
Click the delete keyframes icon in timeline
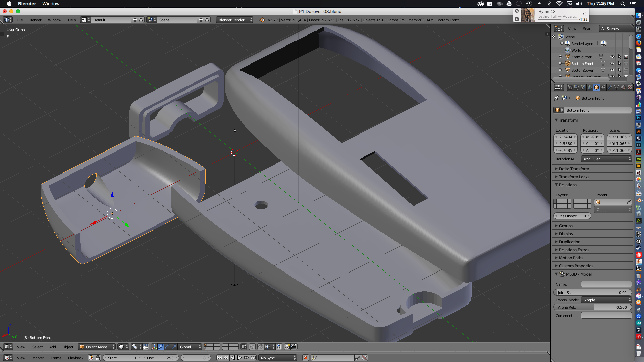click(365, 358)
